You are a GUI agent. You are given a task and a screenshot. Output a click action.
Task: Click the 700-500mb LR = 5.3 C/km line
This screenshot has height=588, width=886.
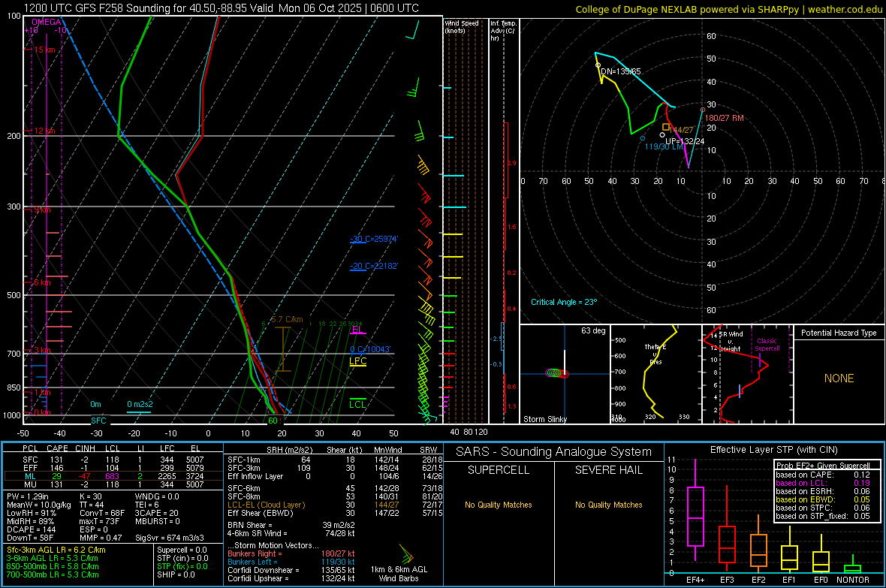tap(53, 574)
